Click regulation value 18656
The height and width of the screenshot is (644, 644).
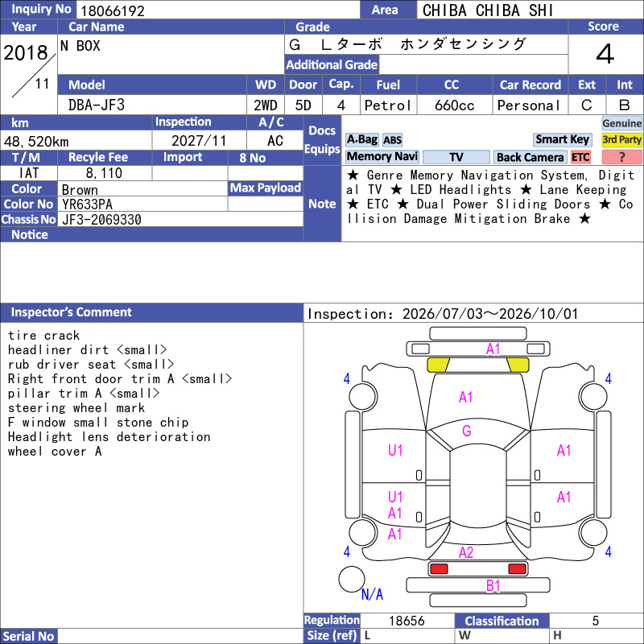[407, 621]
